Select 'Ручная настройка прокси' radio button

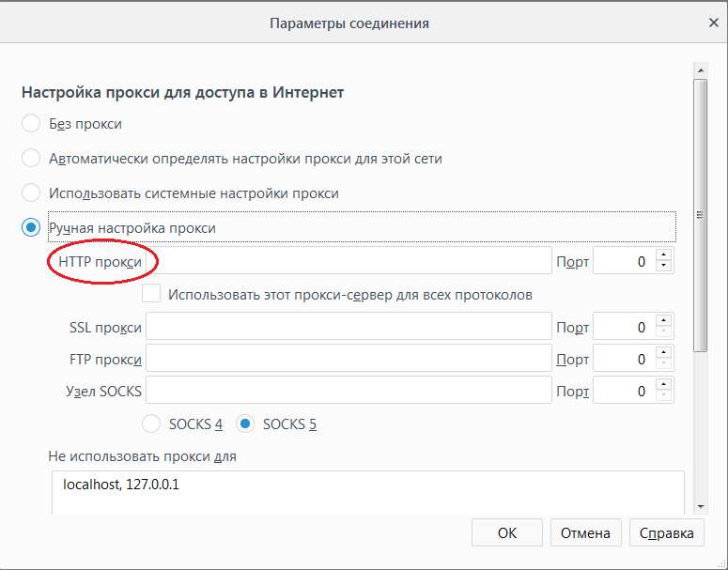pos(31,228)
